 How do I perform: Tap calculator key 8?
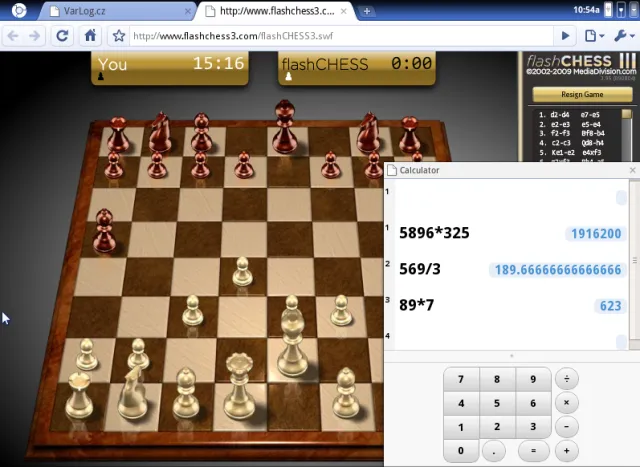click(x=497, y=379)
